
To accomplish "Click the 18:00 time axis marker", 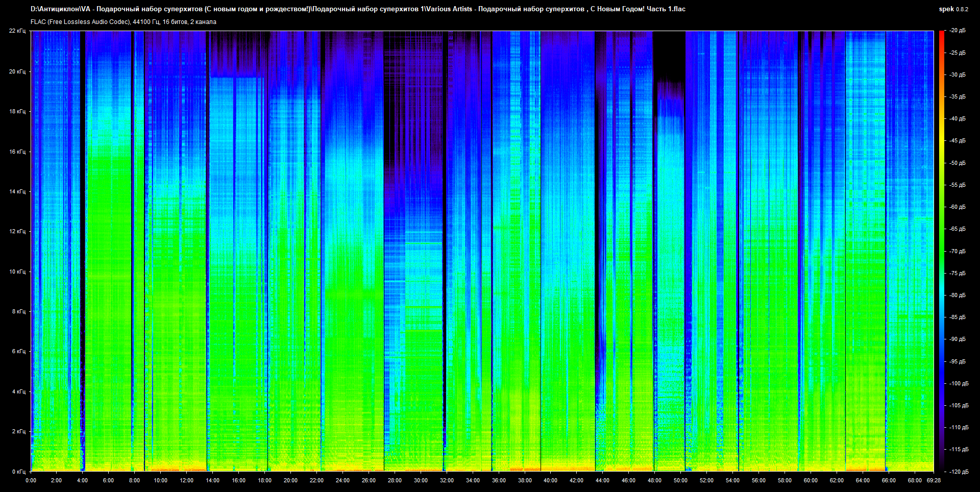I will 264,480.
